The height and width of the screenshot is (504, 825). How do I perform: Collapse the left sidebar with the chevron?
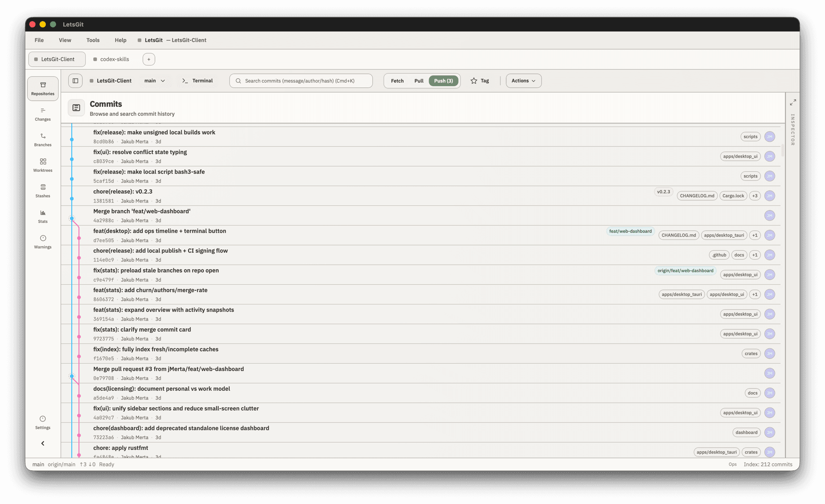(x=43, y=443)
